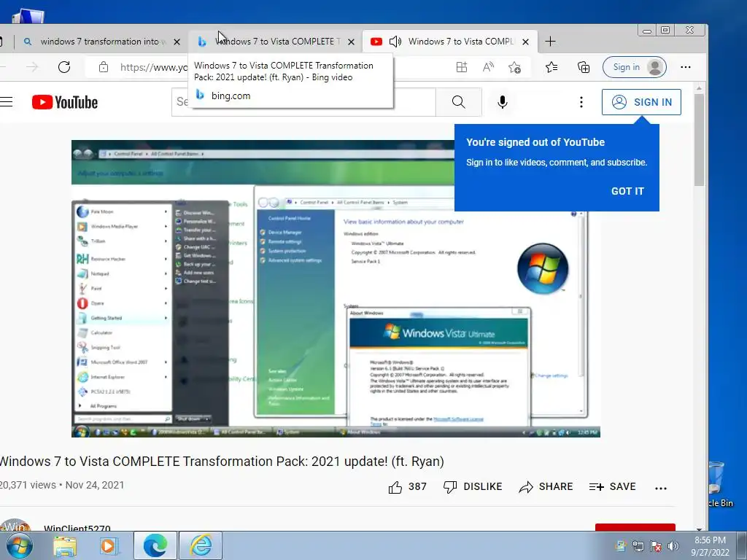Open the Action Center flag tray icon
Viewport: 747px width, 560px height.
pos(656,546)
